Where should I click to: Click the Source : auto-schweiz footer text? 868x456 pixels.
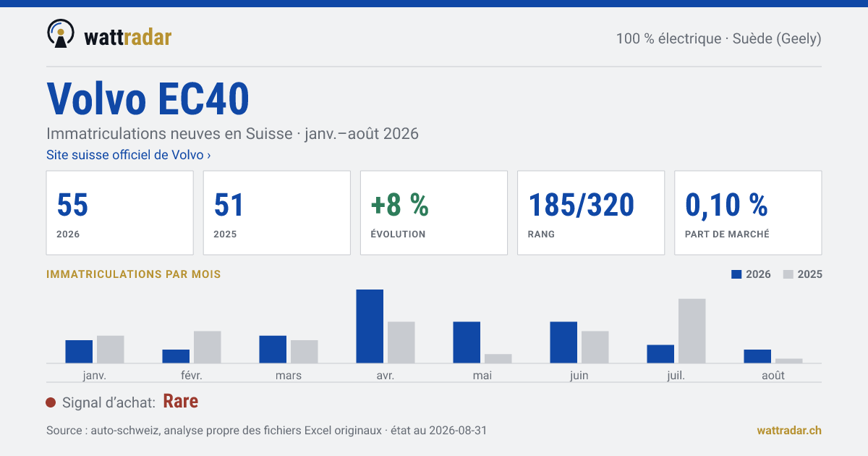click(266, 430)
